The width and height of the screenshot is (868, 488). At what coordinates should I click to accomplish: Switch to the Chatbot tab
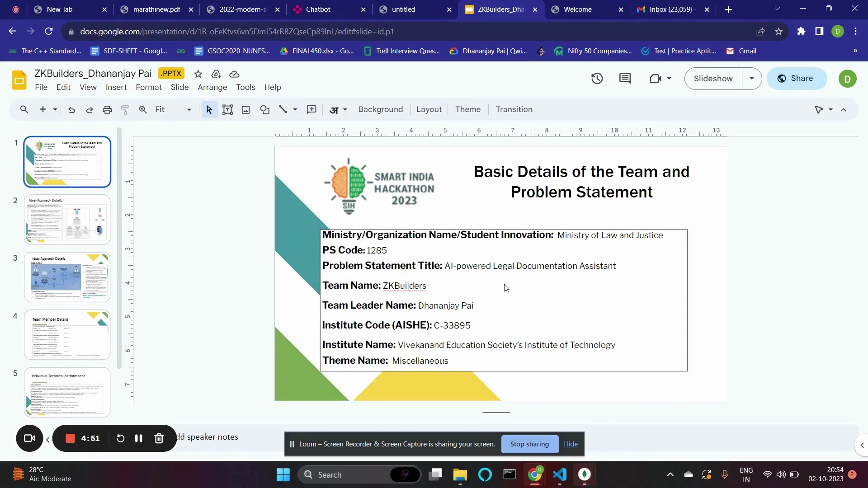329,9
